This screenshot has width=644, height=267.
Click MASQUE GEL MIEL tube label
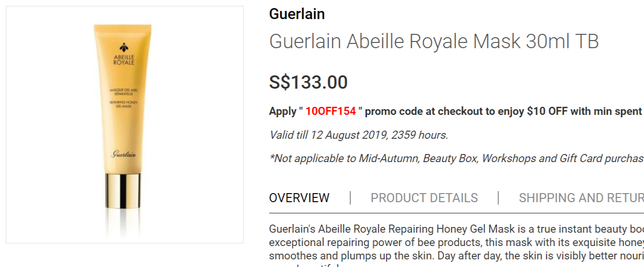124,92
